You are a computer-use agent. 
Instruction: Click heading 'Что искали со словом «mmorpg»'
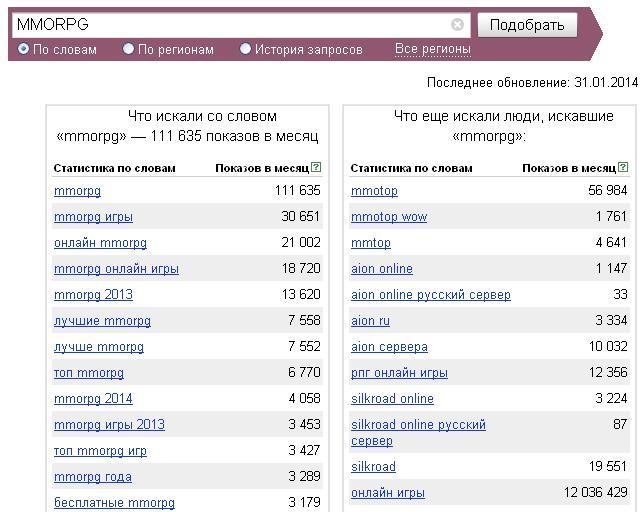tap(187, 126)
